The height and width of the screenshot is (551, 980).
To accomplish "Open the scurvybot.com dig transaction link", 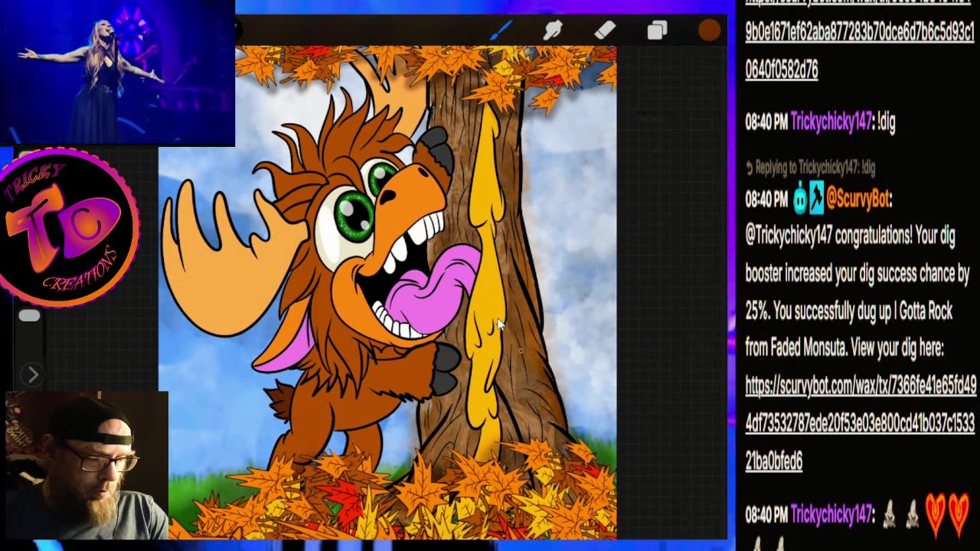I will (x=861, y=422).
